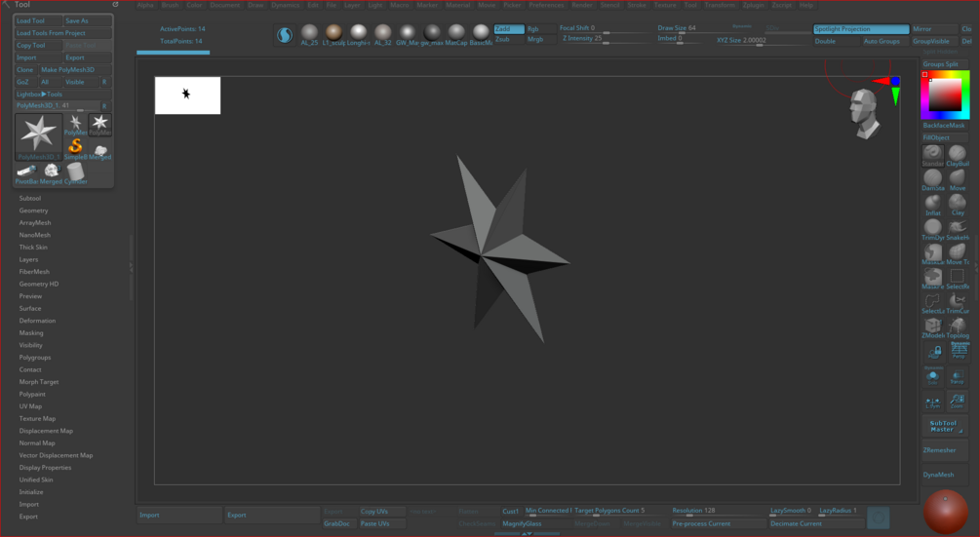Viewport: 980px width, 537px height.
Task: Click the white star reference thumbnail
Action: click(x=187, y=96)
